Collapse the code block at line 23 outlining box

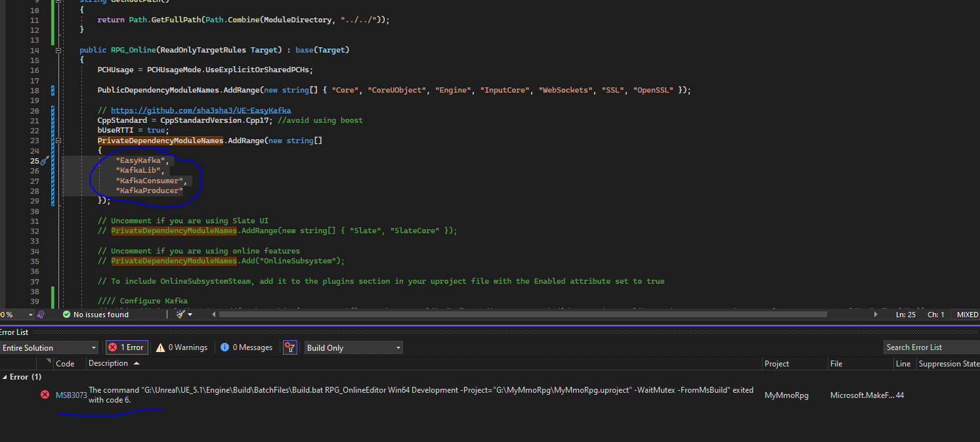(58, 140)
